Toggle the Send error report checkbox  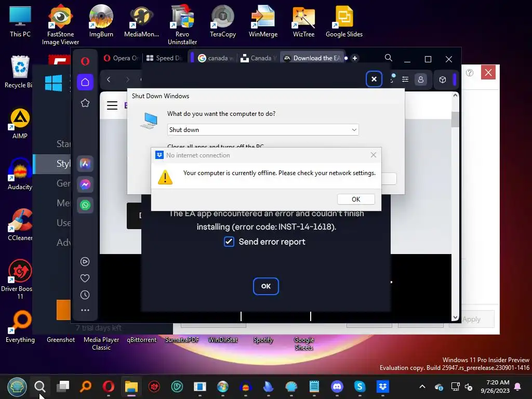point(229,242)
